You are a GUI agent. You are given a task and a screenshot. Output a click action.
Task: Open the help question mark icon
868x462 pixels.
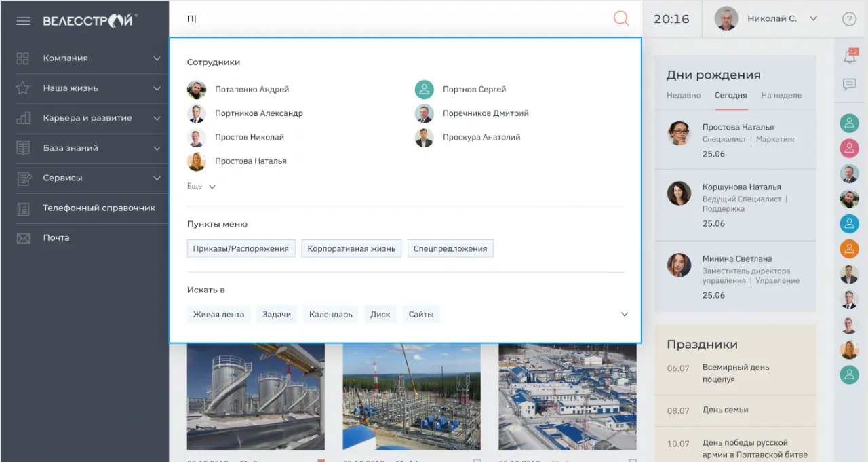pyautogui.click(x=849, y=19)
